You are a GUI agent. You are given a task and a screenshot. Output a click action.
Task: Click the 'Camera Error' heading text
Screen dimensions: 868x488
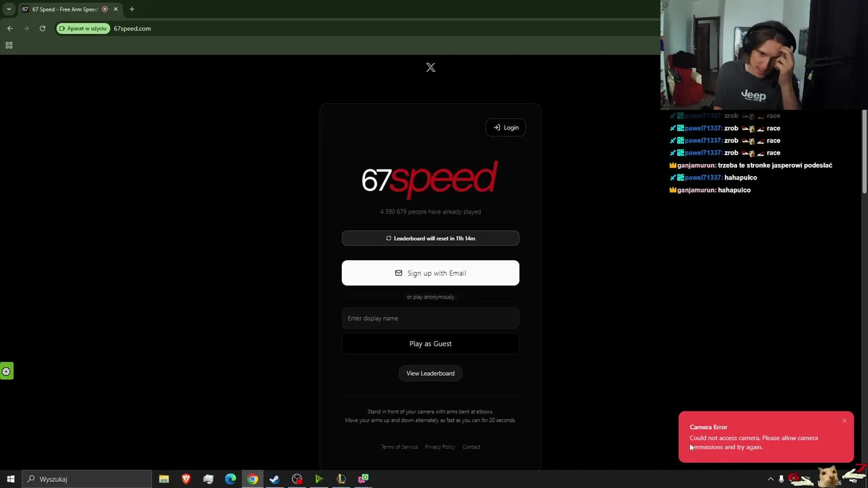[x=709, y=427]
